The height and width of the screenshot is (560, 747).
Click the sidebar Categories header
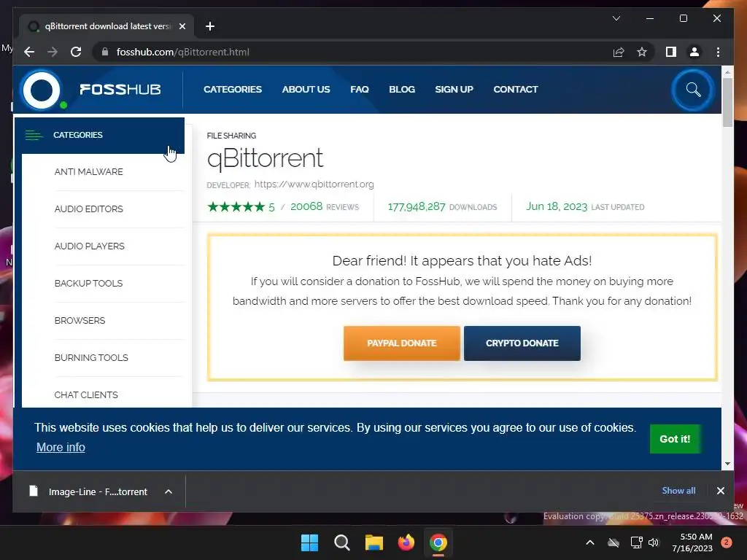(x=99, y=135)
